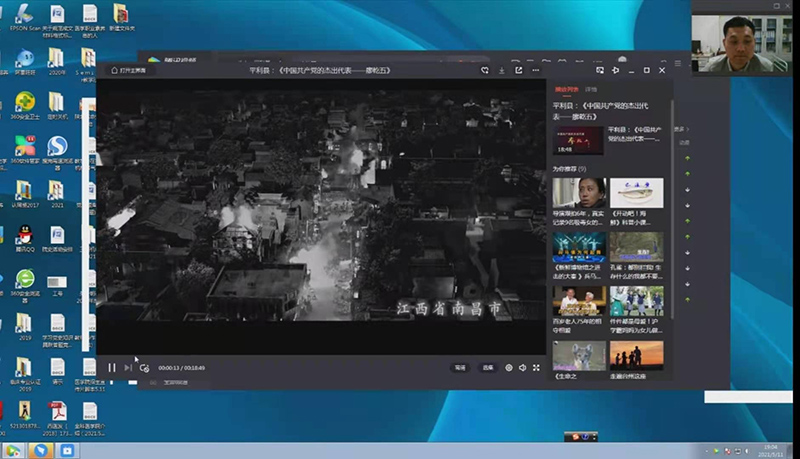Open the player settings gear icon
Screen dimensions: 800x459
coord(509,368)
